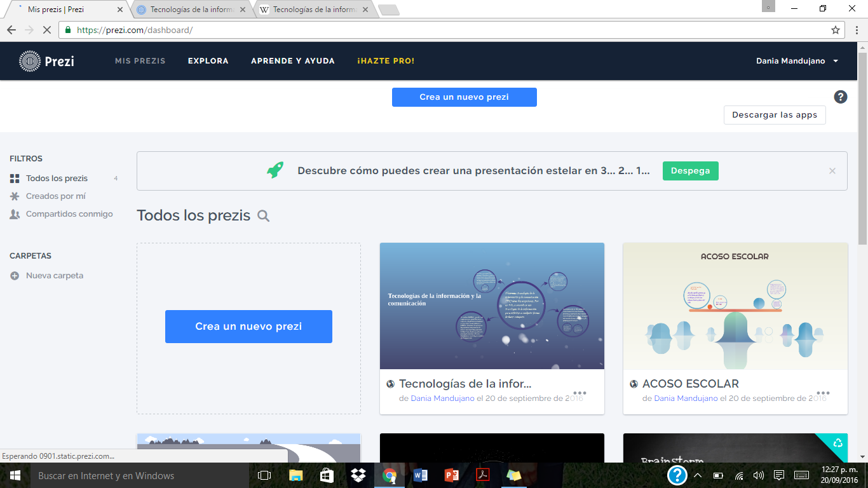Close the Wikipedia Tecnologías tab
Image resolution: width=868 pixels, height=488 pixels.
[x=365, y=10]
